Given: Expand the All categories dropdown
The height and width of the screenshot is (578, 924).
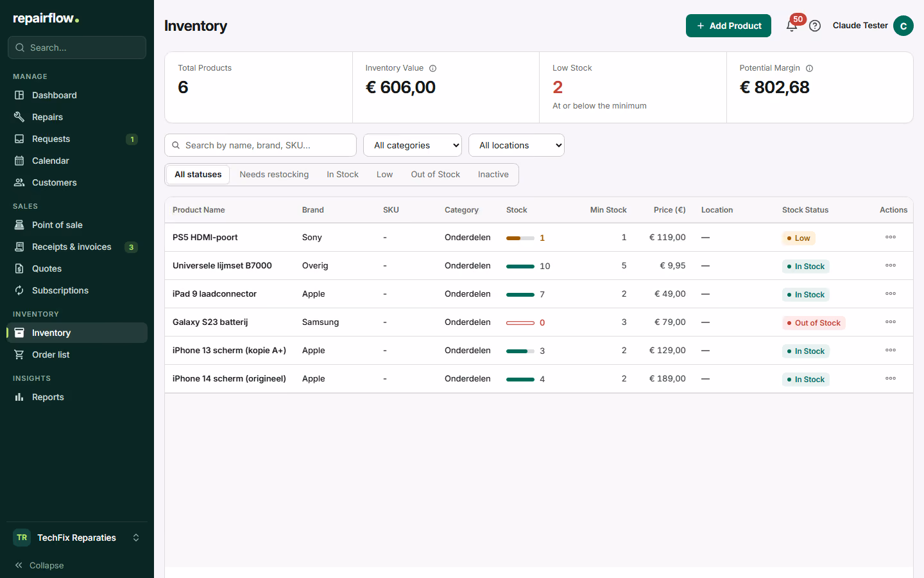Looking at the screenshot, I should (413, 145).
